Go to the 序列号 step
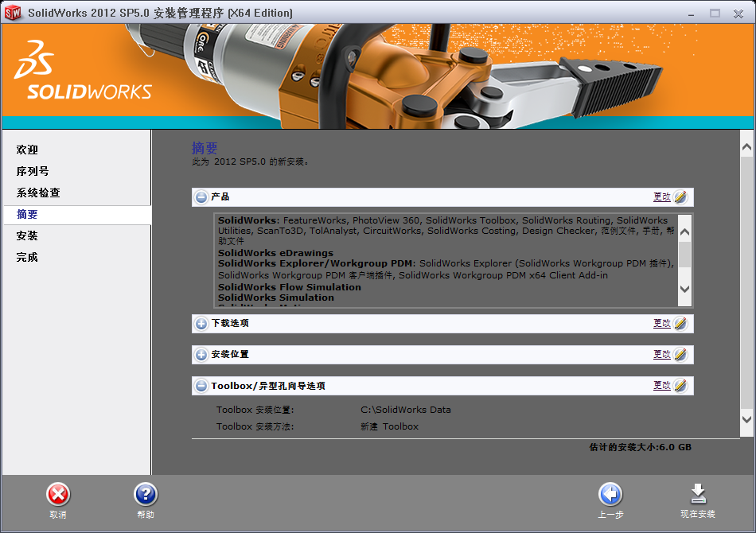The image size is (756, 533). [33, 171]
